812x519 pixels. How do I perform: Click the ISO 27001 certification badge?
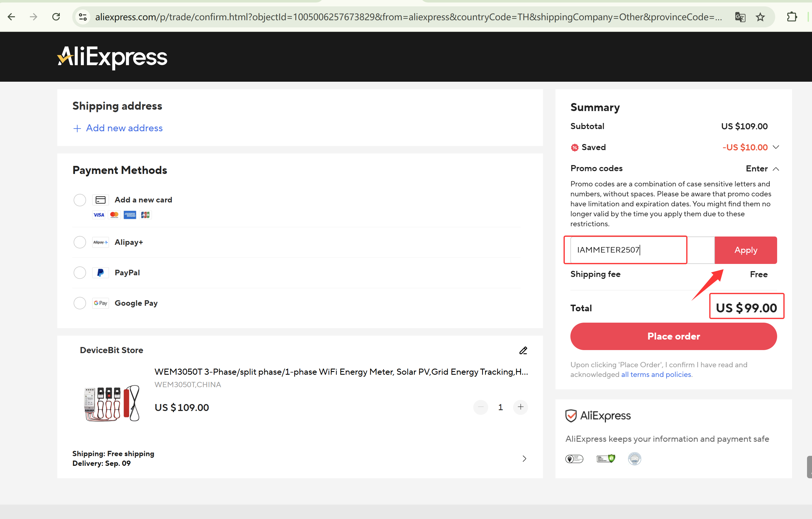[x=635, y=459]
